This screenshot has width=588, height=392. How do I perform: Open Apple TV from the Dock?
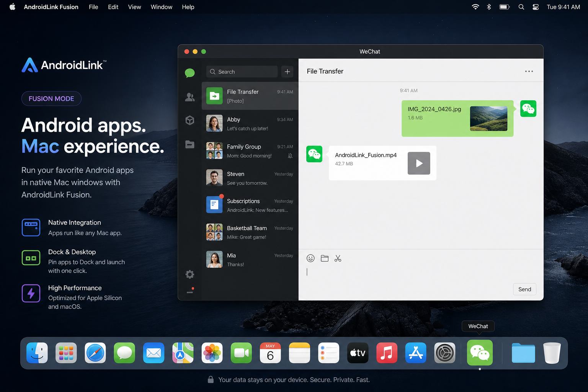pyautogui.click(x=358, y=353)
